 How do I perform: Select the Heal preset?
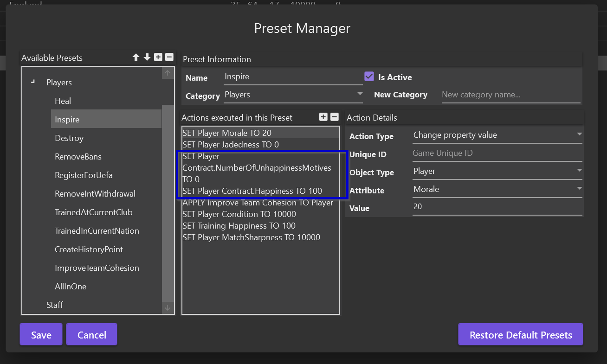(63, 101)
